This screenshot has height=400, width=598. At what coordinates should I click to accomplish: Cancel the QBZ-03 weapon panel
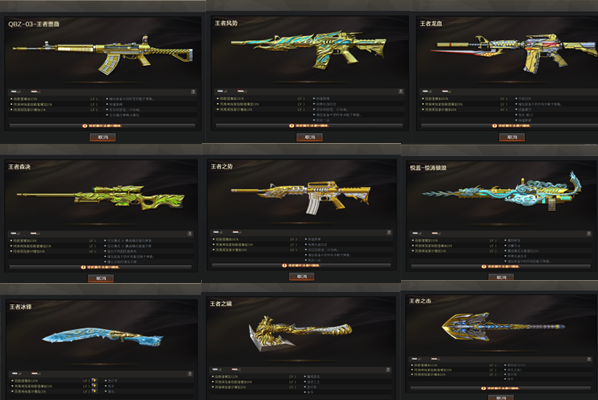tap(103, 137)
